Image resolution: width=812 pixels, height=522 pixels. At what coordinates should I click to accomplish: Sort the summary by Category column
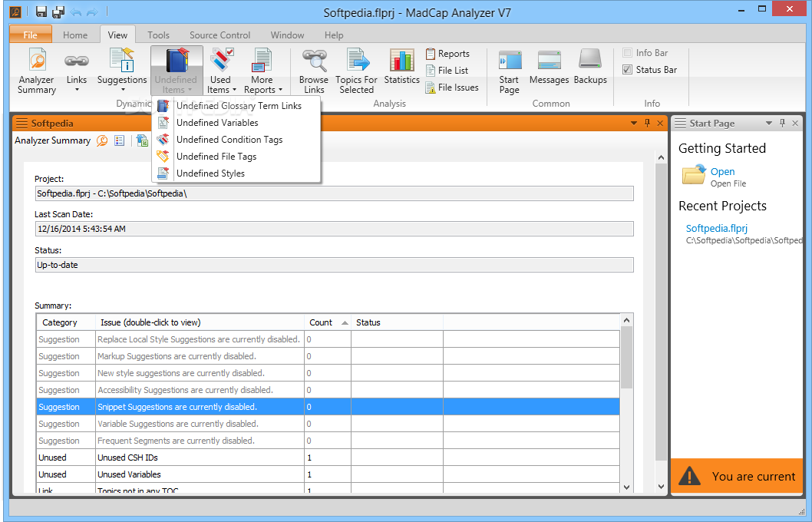[x=66, y=322]
